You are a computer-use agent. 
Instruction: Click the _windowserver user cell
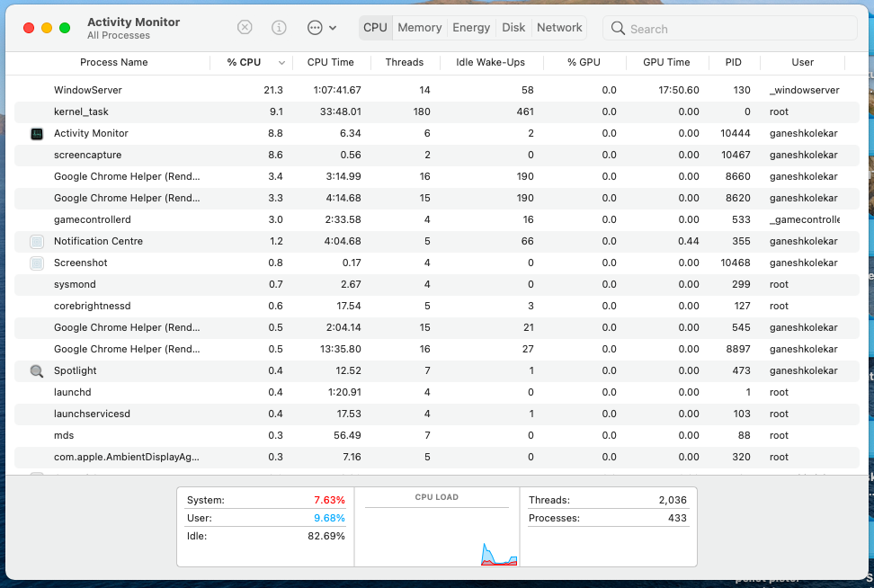tap(805, 90)
